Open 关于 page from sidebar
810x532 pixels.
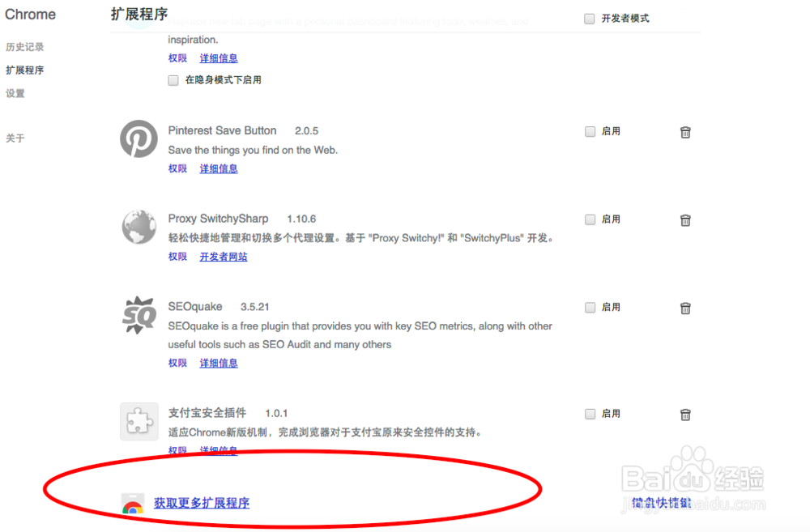(15, 138)
